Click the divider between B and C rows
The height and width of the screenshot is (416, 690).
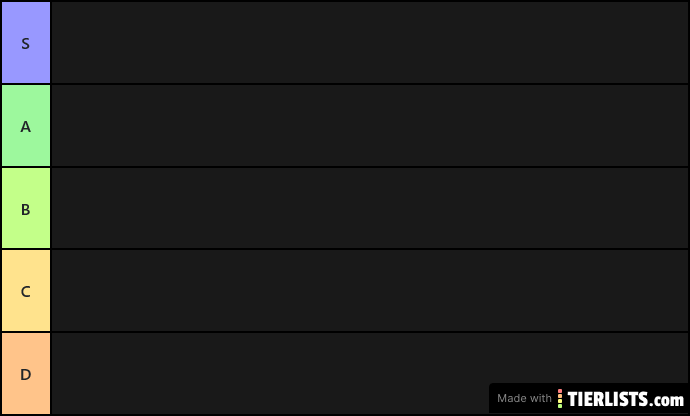tap(369, 249)
